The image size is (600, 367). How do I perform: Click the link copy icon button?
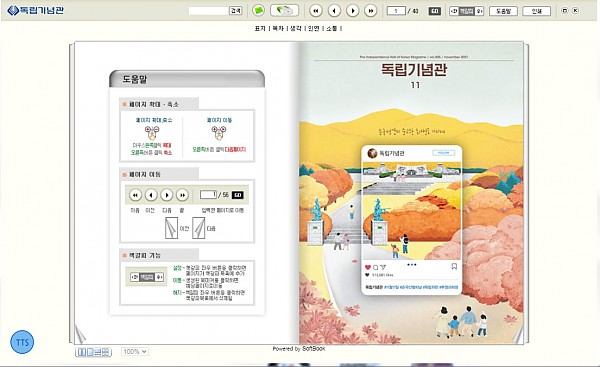pyautogui.click(x=284, y=10)
